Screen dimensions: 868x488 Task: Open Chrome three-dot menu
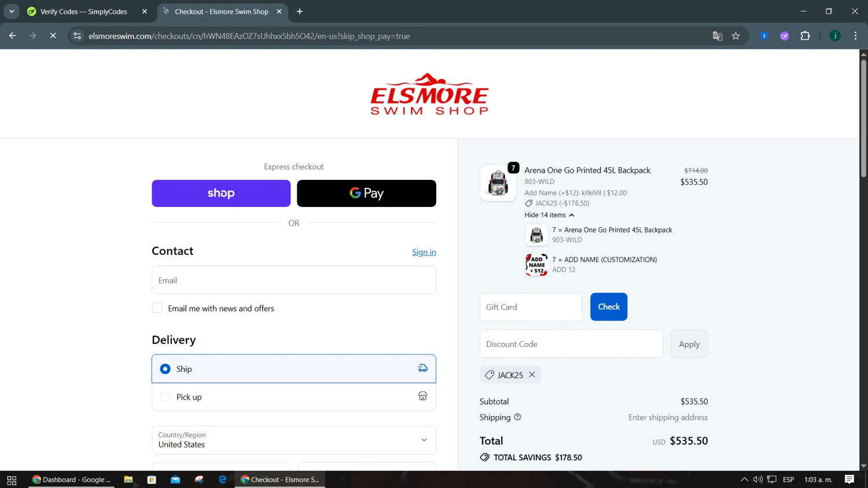point(855,36)
